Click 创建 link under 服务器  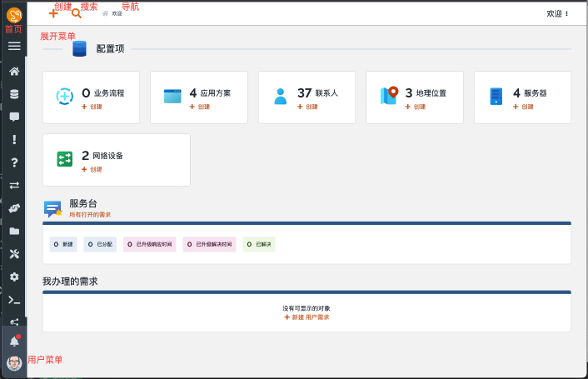tap(527, 107)
